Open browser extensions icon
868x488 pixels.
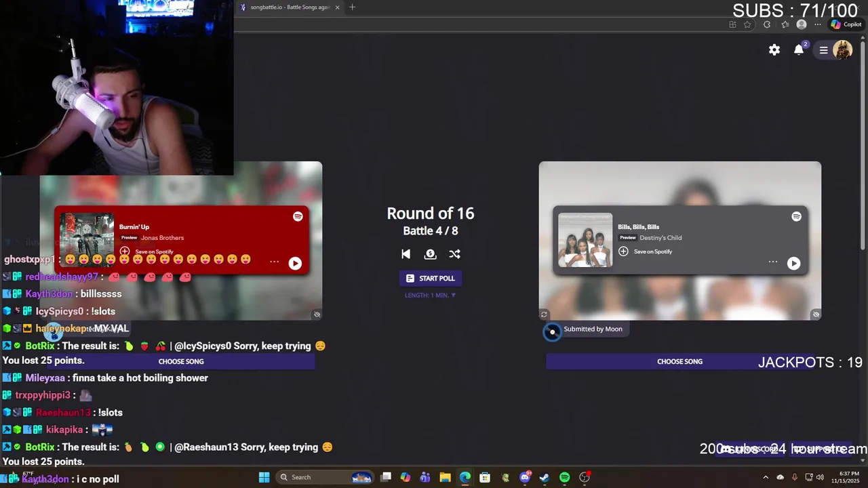[766, 24]
